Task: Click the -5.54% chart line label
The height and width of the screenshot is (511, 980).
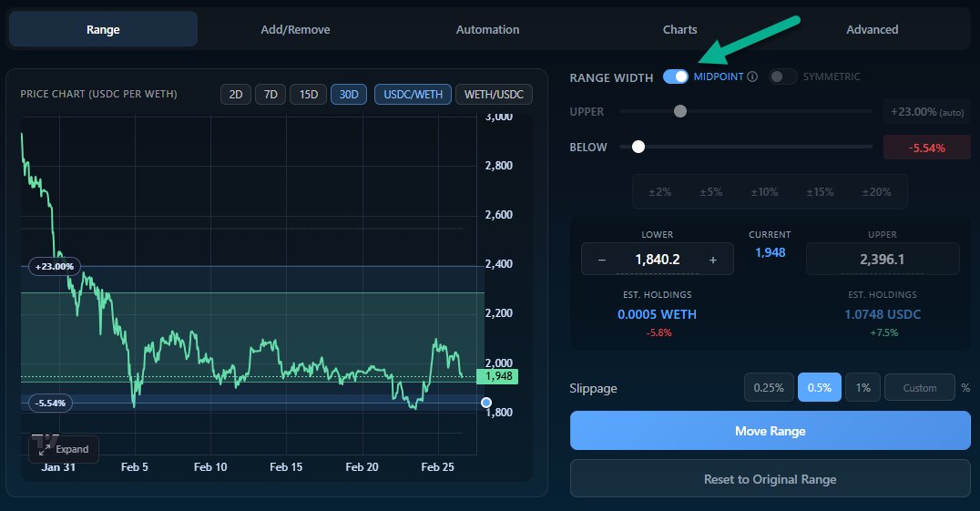Action: coord(51,403)
